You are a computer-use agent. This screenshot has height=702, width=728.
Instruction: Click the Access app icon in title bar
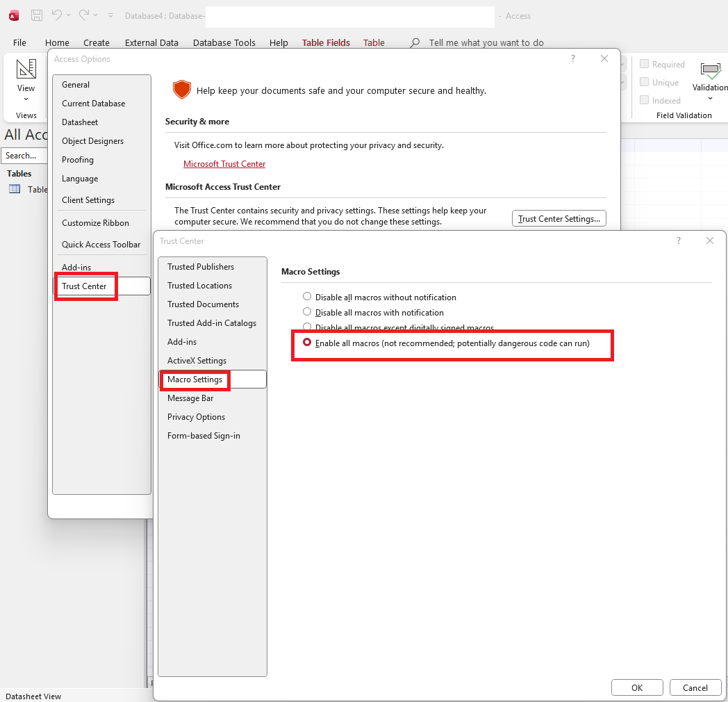pos(14,16)
